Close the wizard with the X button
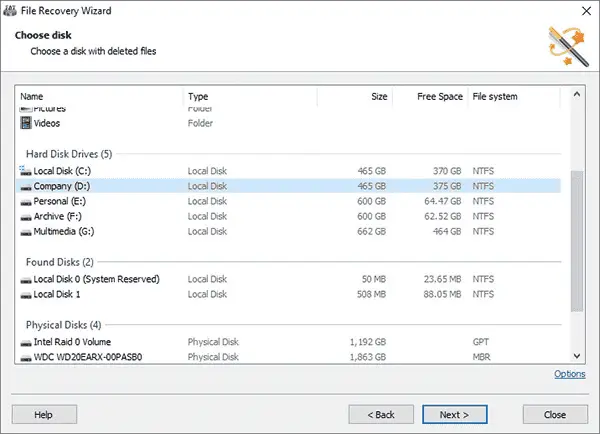Viewport: 600px width, 434px height. [586, 11]
